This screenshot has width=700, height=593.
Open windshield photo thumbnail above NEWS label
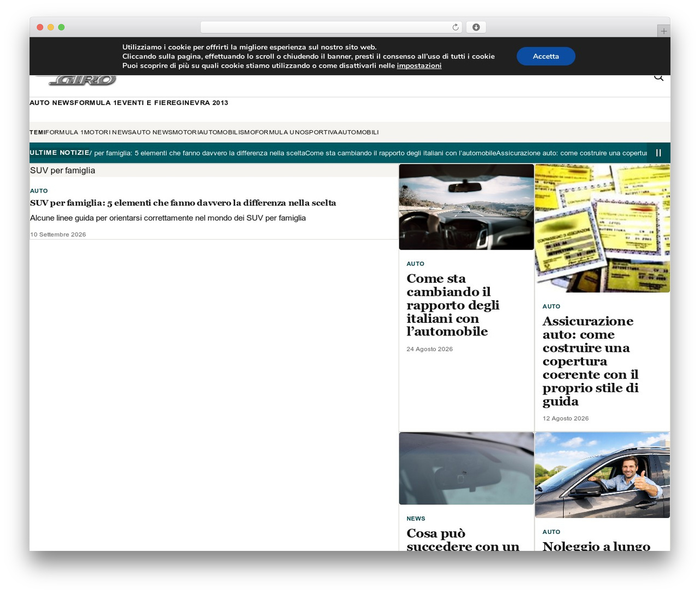466,468
